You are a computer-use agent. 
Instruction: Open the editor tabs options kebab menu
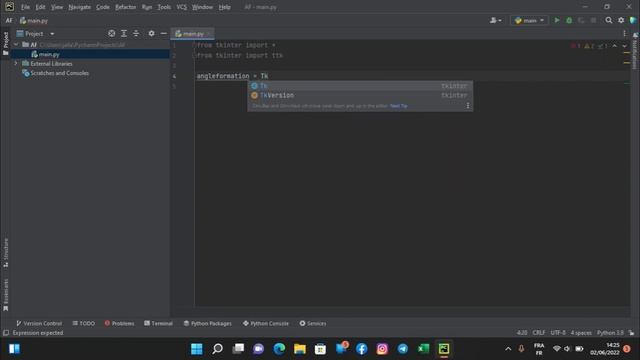click(624, 33)
